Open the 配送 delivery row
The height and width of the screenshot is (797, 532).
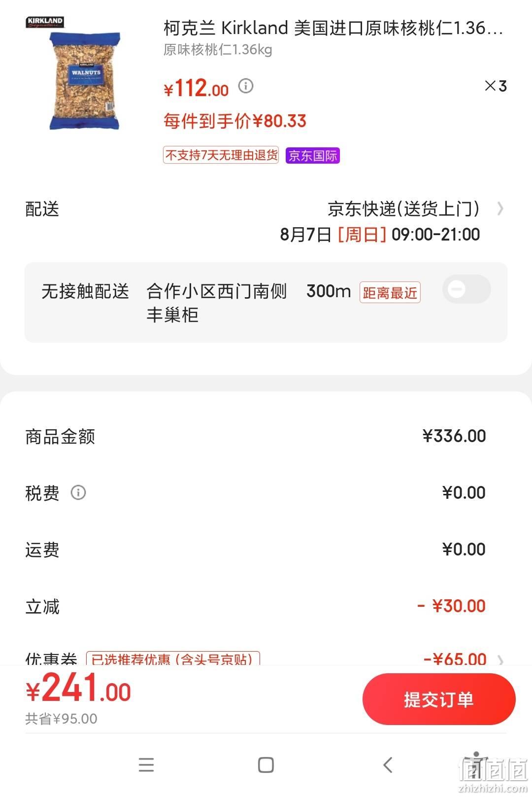[266, 221]
